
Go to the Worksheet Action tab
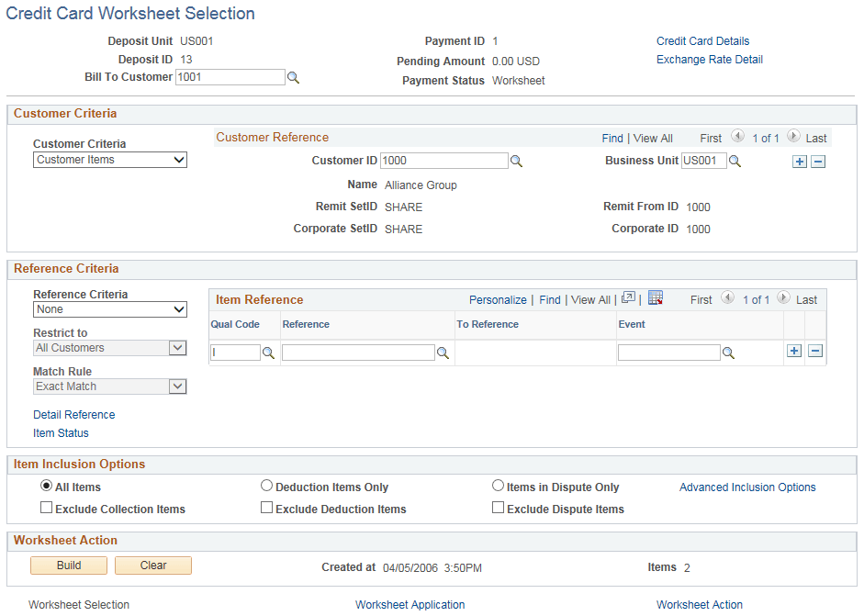pyautogui.click(x=699, y=605)
